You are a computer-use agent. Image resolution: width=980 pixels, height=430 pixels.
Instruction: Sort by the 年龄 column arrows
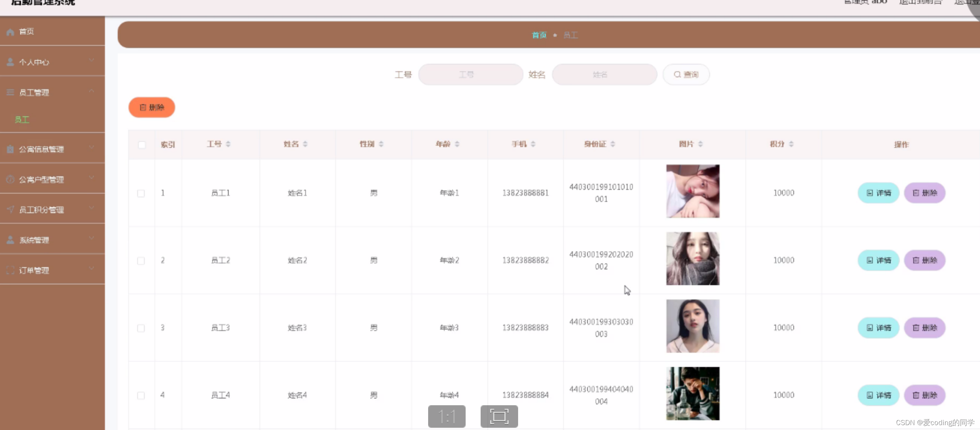pos(457,144)
